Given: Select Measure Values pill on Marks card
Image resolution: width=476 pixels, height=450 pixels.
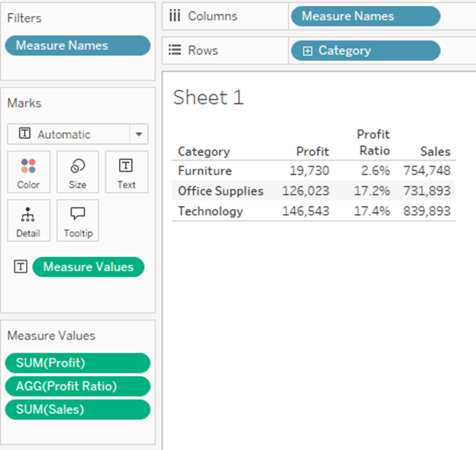Looking at the screenshot, I should pyautogui.click(x=88, y=267).
